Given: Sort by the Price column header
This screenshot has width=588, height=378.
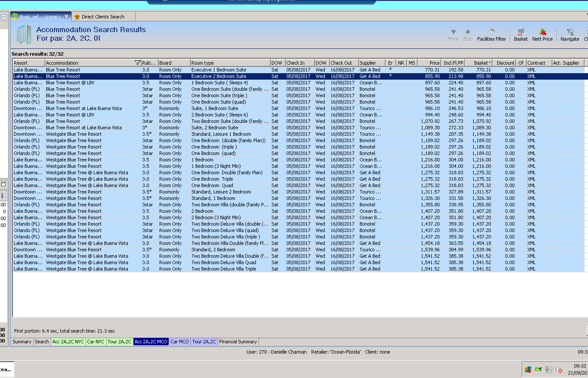Looking at the screenshot, I should point(429,63).
